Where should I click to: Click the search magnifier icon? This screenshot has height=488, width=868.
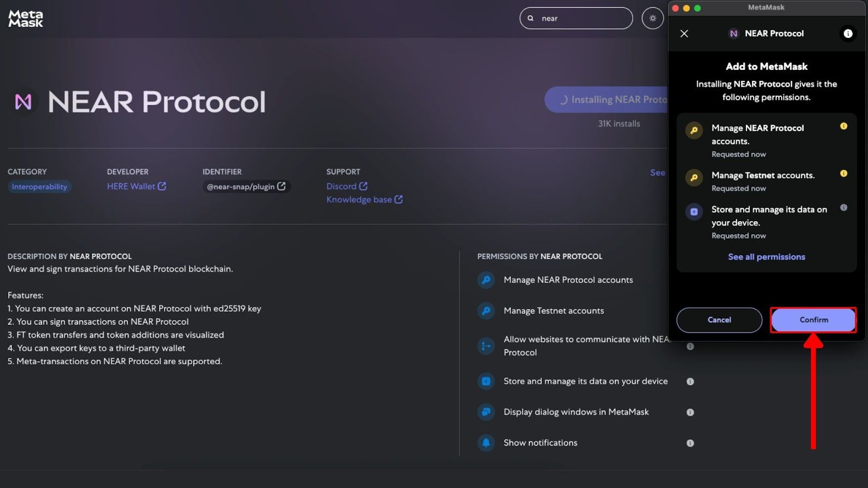[531, 18]
